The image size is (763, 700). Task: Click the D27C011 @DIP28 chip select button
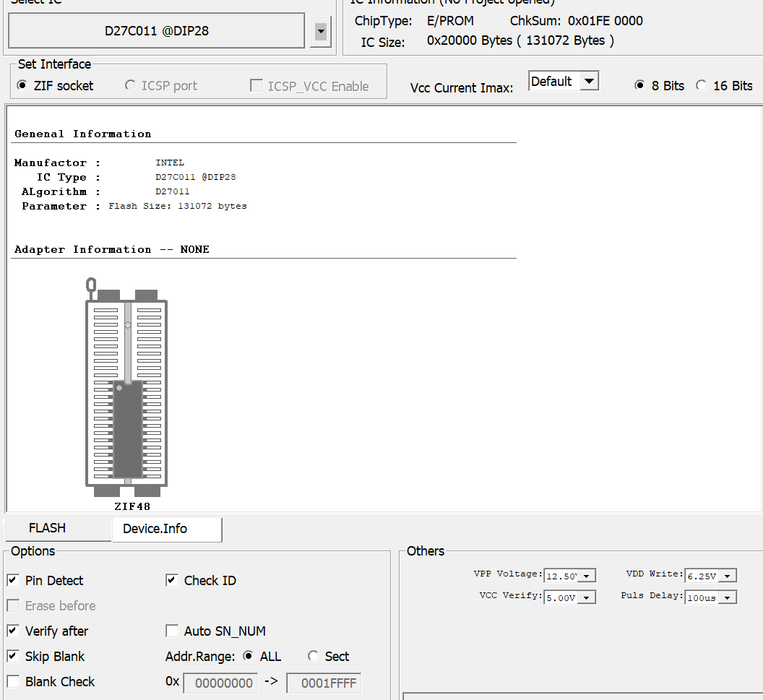pyautogui.click(x=156, y=31)
